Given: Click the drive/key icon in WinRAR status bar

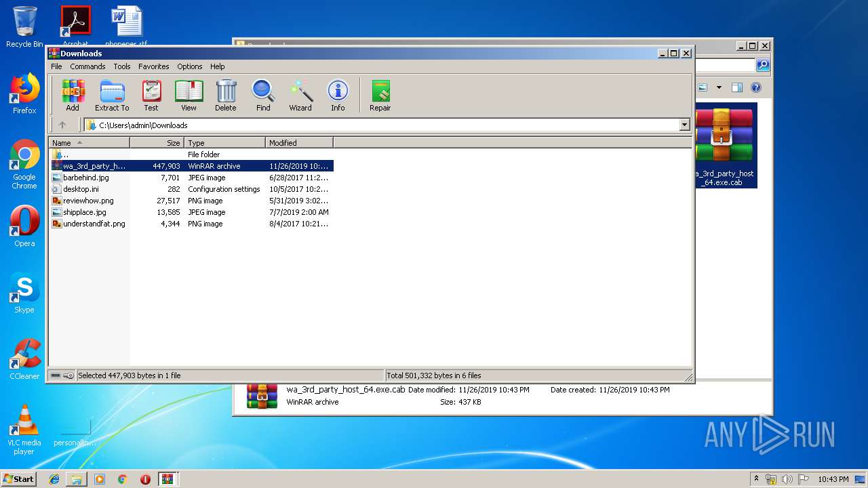Looking at the screenshot, I should pos(62,375).
